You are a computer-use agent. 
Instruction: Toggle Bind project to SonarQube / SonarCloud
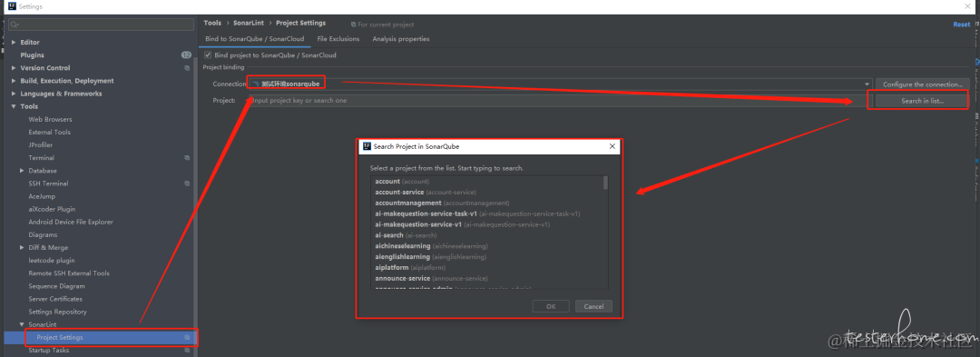[x=208, y=55]
